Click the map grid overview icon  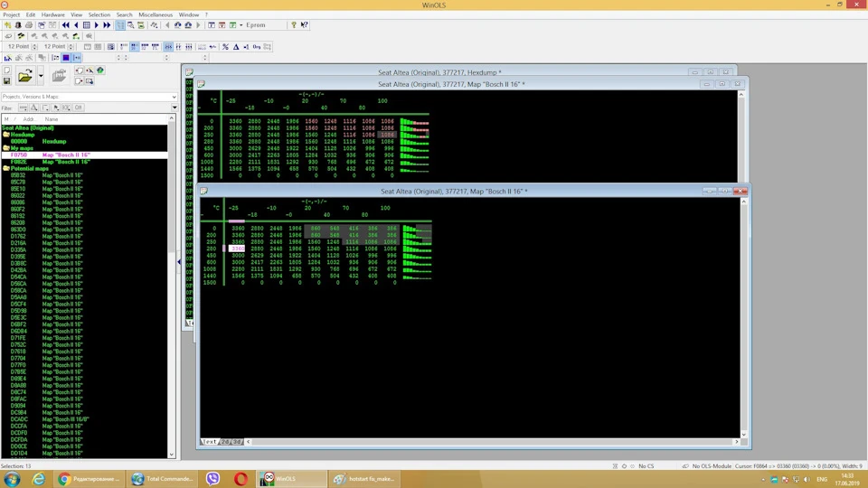87,25
